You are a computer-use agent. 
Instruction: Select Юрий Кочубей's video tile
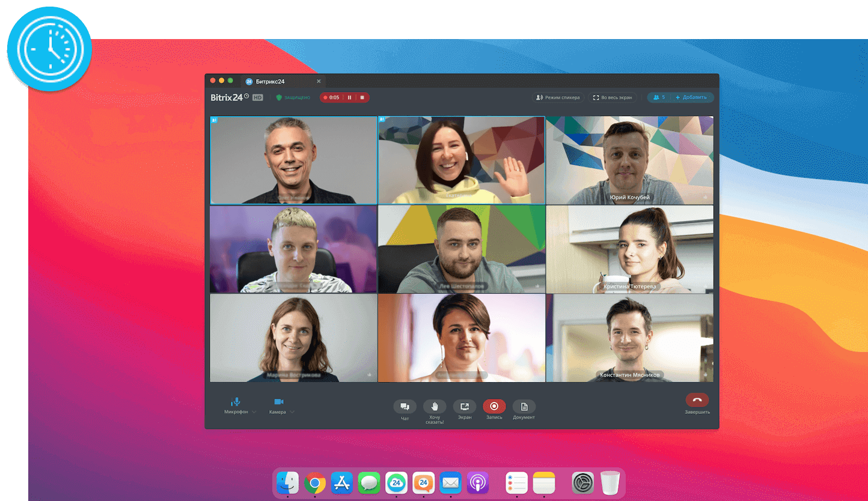pos(629,160)
